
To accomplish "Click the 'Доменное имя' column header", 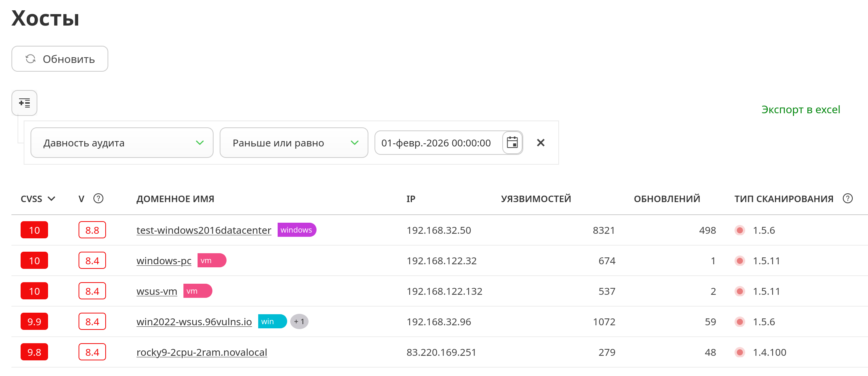I will pos(175,199).
